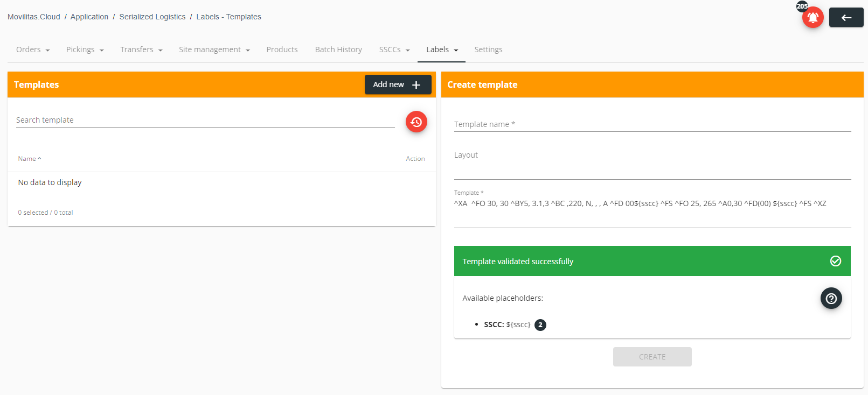Switch to the Settings tab
Screen dimensions: 868x395
(488, 50)
